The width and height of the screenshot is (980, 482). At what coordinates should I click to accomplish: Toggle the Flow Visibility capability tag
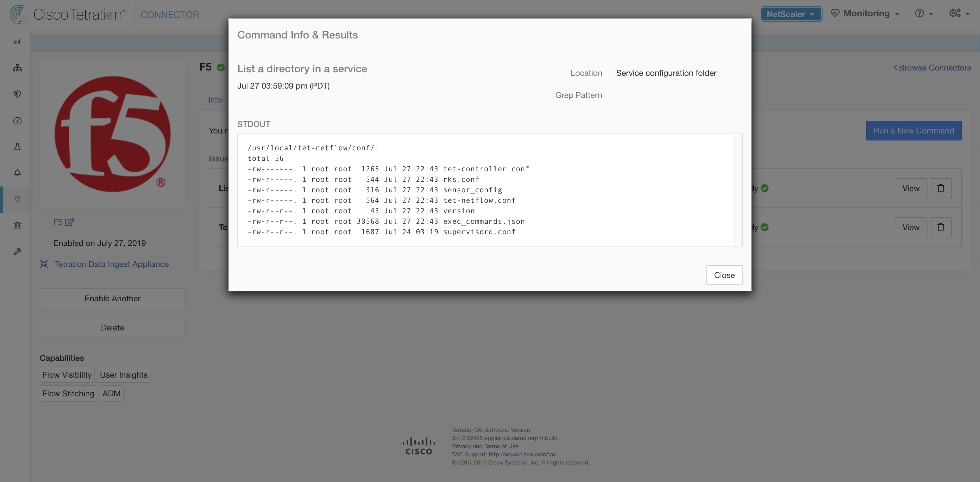coord(67,374)
